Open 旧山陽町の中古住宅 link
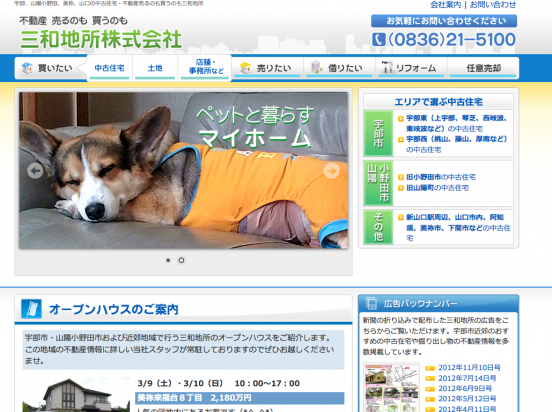 [437, 188]
